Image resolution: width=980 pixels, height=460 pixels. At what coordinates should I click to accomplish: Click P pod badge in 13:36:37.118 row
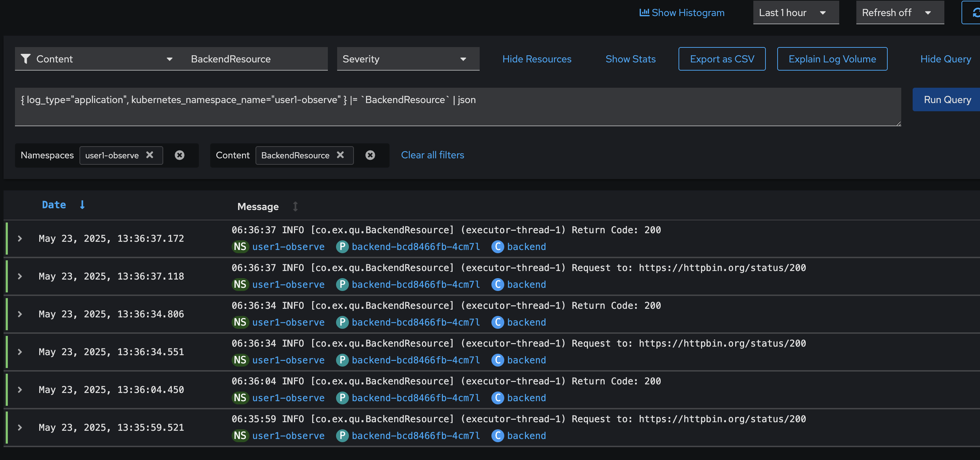(342, 285)
